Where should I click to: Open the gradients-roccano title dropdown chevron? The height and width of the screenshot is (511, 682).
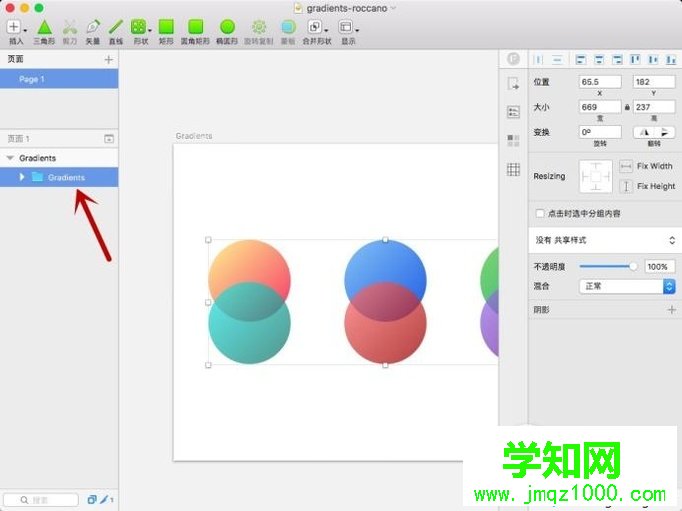tap(393, 8)
